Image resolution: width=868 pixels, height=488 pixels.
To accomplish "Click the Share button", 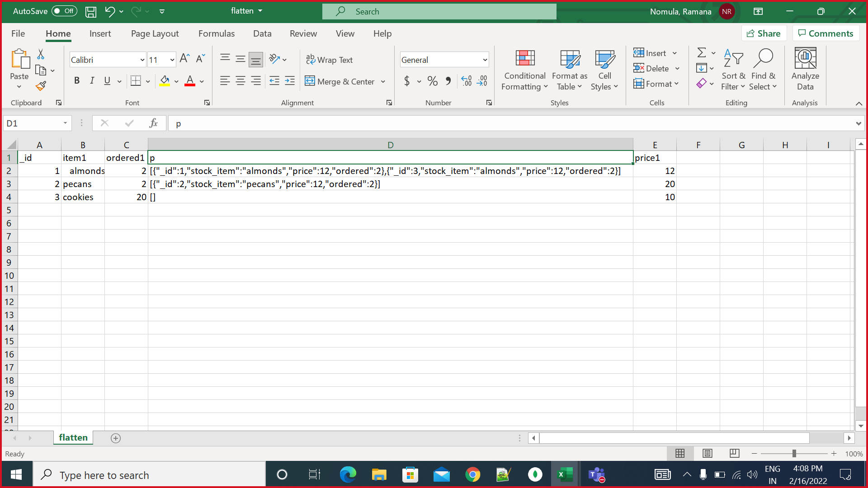I will pyautogui.click(x=764, y=33).
